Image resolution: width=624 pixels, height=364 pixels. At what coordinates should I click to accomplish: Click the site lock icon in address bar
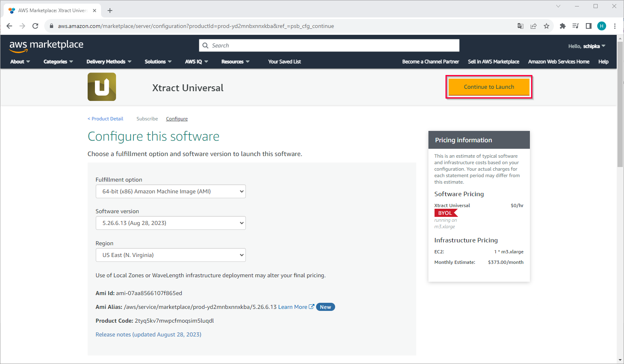51,26
